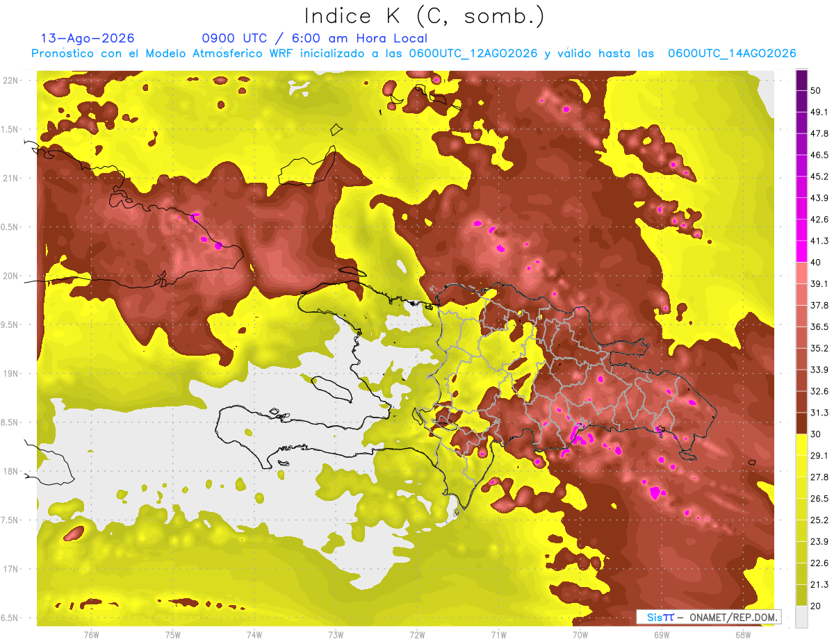Click legend value '21.3'
Screen dimensions: 834x644
(x=819, y=585)
